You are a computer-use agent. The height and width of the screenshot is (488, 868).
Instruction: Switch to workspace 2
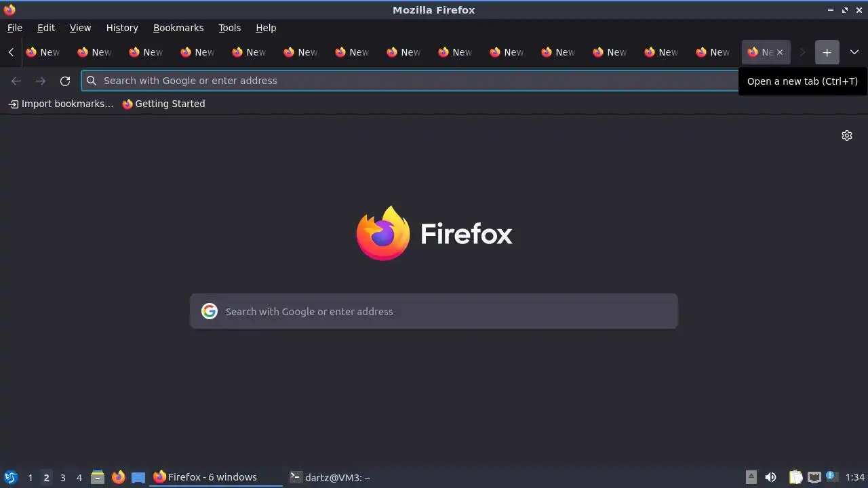pos(46,478)
